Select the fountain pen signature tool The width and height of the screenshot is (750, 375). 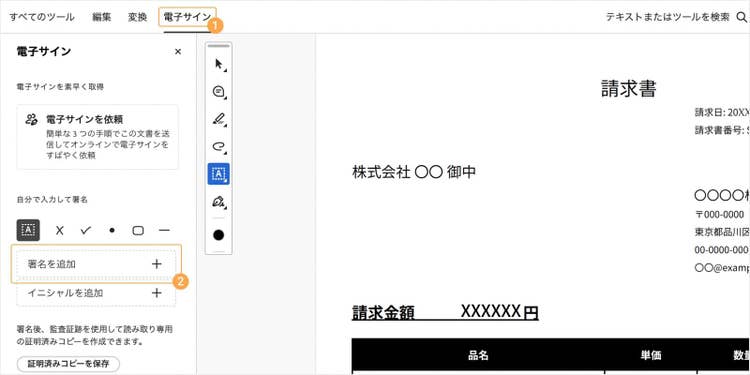pos(219,202)
